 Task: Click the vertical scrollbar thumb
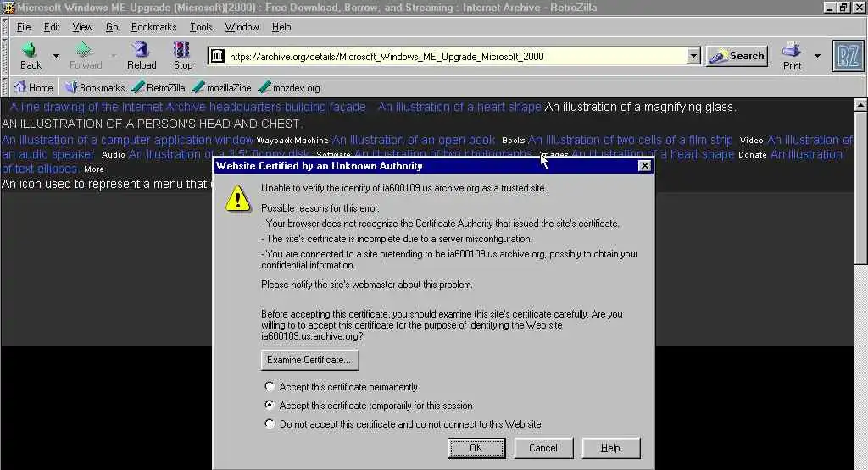click(860, 188)
